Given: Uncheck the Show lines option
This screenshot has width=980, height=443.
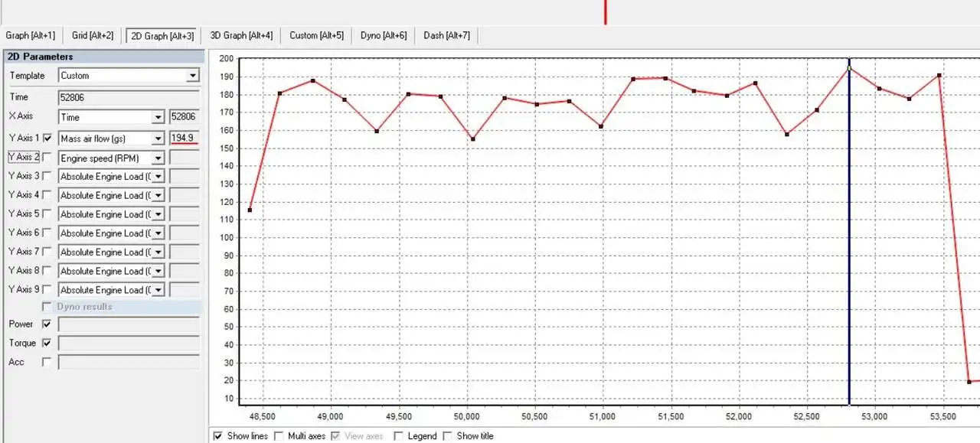Looking at the screenshot, I should click(218, 435).
